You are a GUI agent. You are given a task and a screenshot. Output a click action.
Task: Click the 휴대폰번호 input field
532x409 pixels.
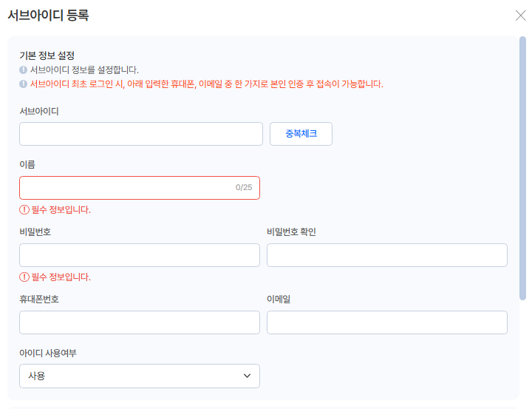pos(140,322)
